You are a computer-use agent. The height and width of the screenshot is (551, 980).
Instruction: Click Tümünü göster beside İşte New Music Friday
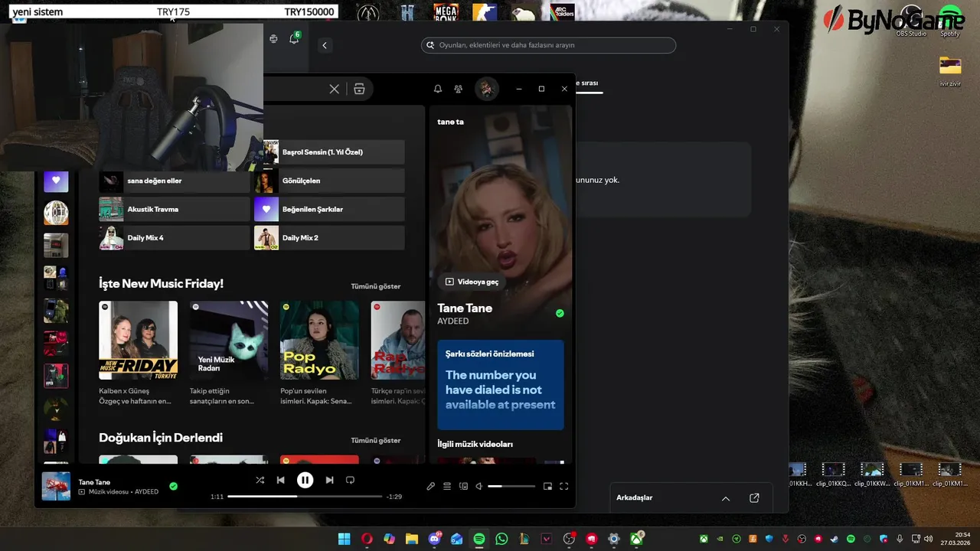376,286
